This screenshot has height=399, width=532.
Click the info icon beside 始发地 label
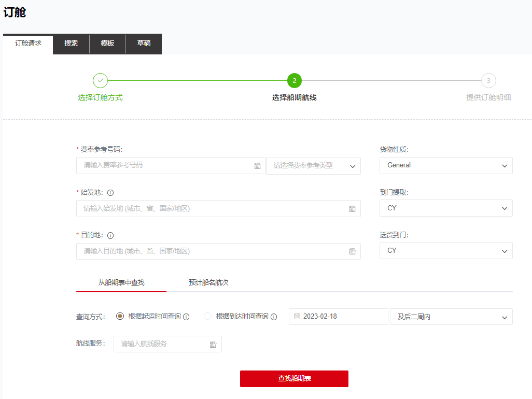pos(110,193)
